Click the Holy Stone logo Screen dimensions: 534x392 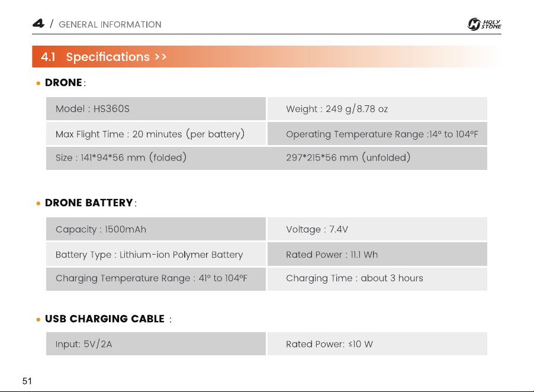click(484, 24)
